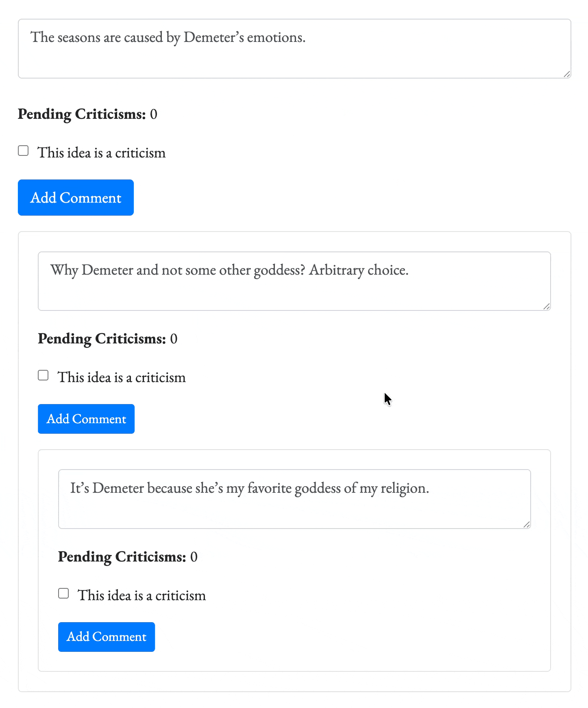Check 'This idea is a criticism' for the arbitrary choice comment
The height and width of the screenshot is (708, 588).
(x=43, y=375)
